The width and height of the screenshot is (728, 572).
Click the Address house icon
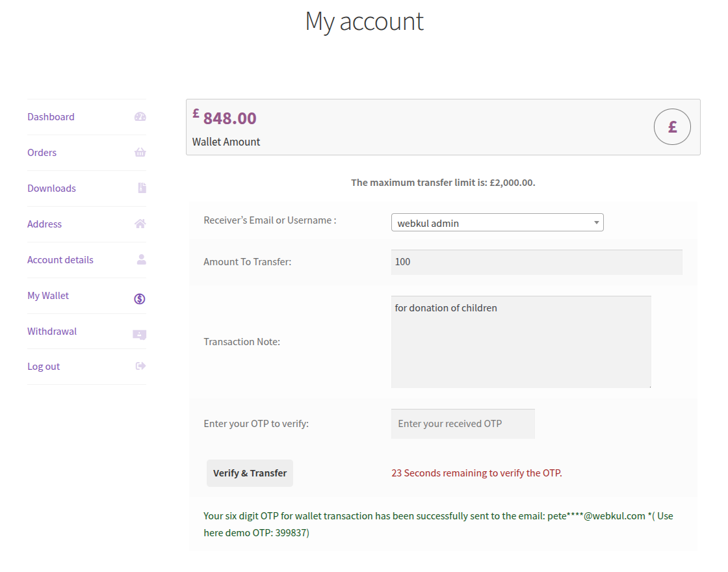pos(140,224)
